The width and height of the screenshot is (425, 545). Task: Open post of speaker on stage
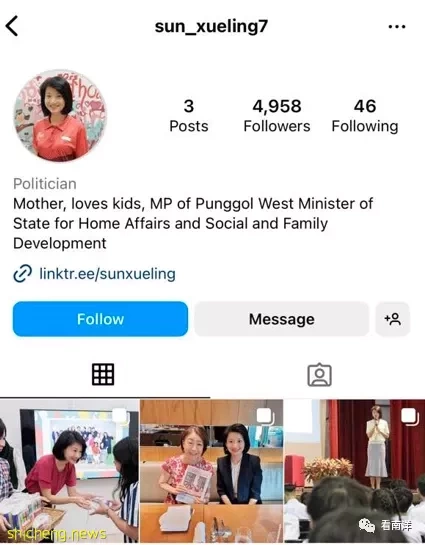355,471
